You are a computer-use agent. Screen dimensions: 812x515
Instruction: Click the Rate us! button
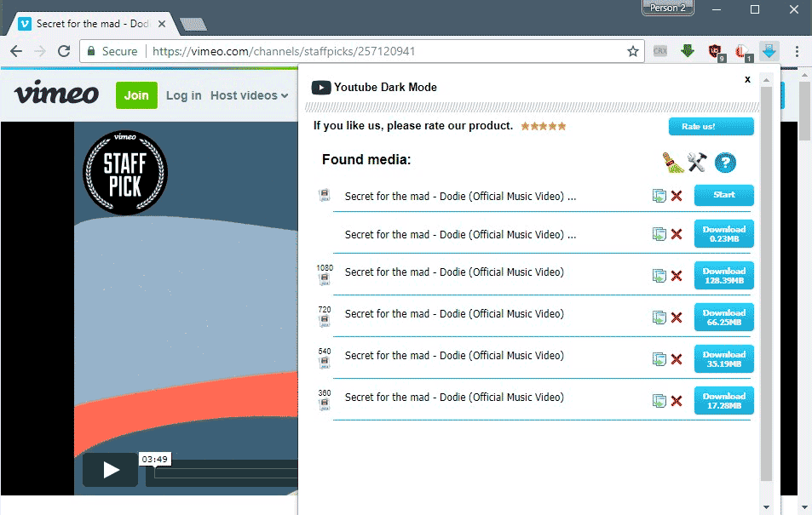[711, 127]
